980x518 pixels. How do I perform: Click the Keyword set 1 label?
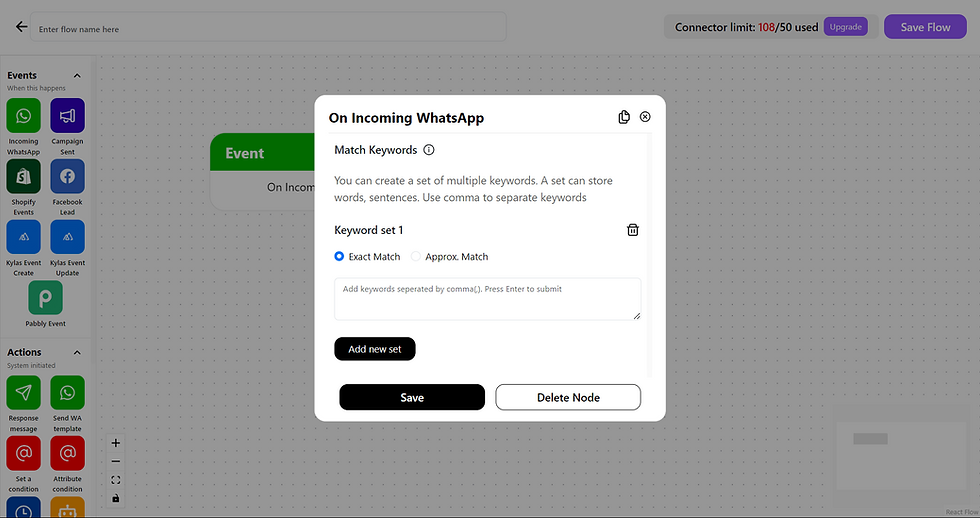coord(369,230)
